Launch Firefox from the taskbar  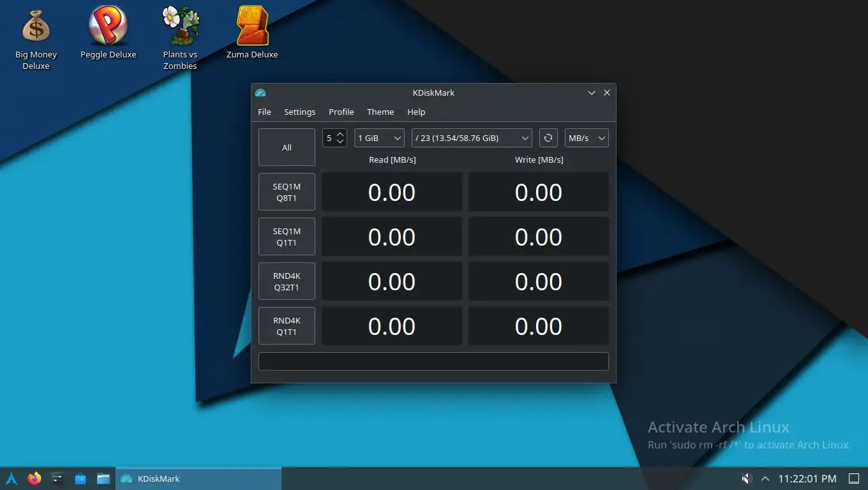[34, 479]
